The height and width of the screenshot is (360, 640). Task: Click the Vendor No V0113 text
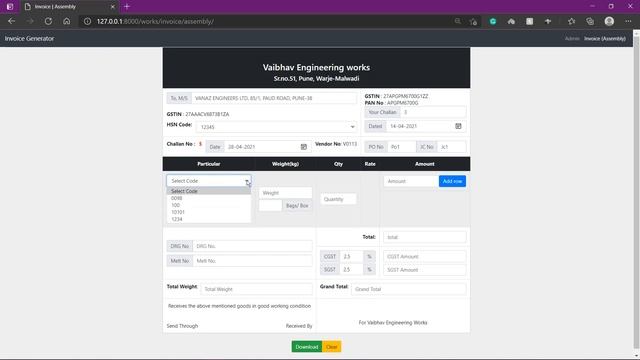pyautogui.click(x=336, y=144)
